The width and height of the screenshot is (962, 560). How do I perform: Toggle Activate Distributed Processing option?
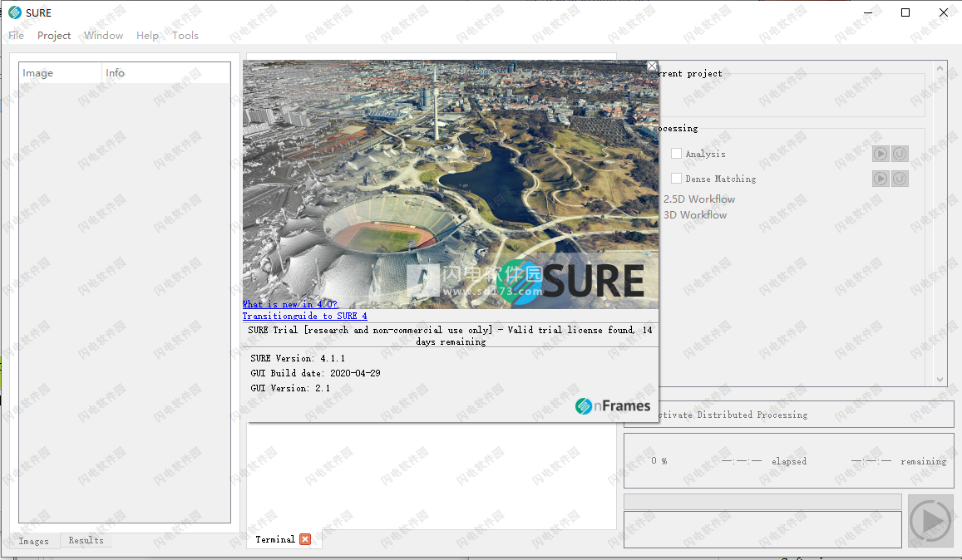[733, 415]
